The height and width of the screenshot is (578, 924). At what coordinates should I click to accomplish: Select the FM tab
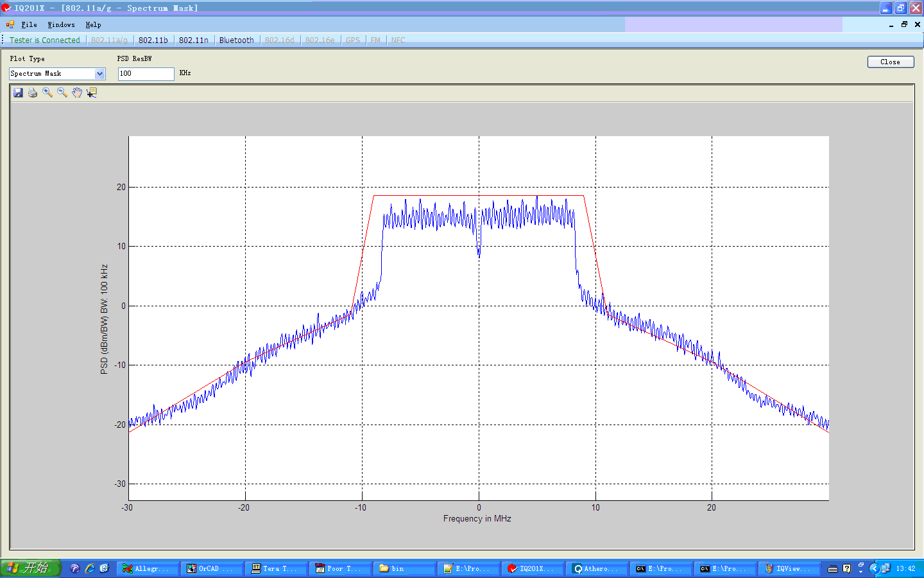pos(375,40)
